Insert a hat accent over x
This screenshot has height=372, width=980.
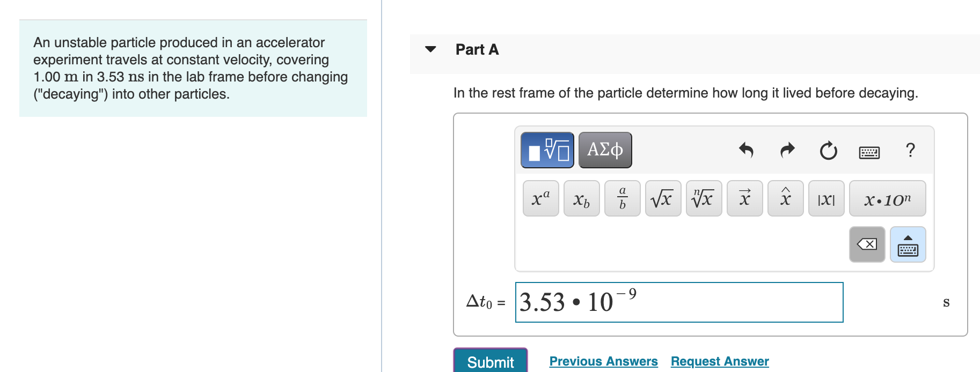(x=785, y=198)
